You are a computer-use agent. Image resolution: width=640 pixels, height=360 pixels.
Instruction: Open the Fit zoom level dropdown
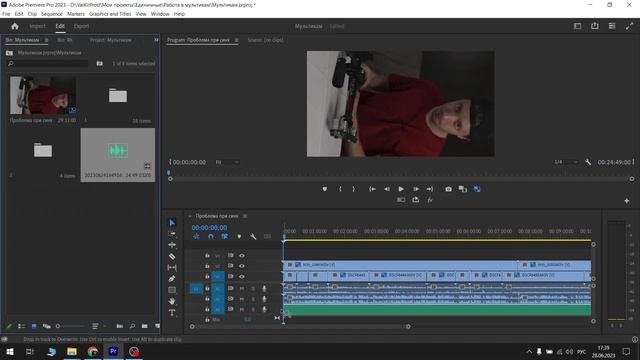coord(227,162)
